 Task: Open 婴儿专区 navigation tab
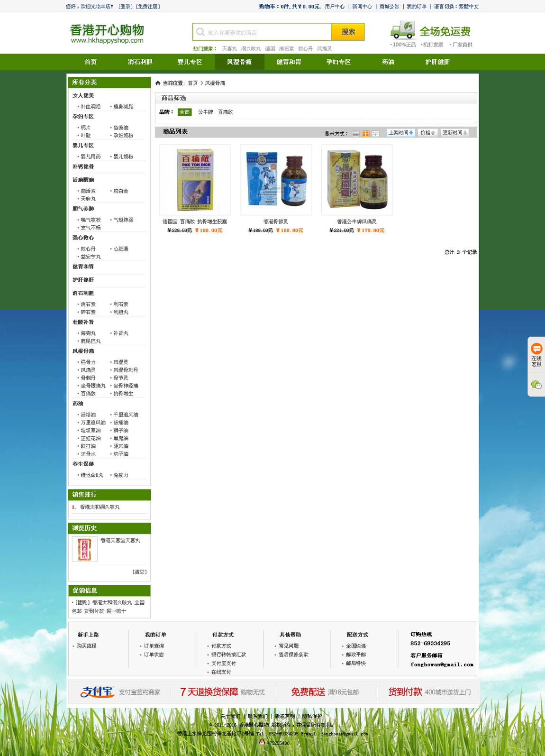(x=190, y=62)
